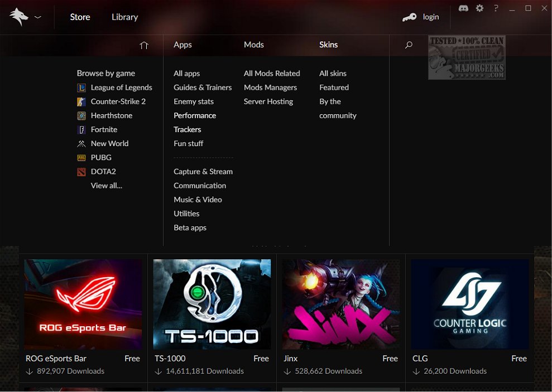Click TS-1000 title text
The height and width of the screenshot is (392, 552).
click(x=170, y=359)
